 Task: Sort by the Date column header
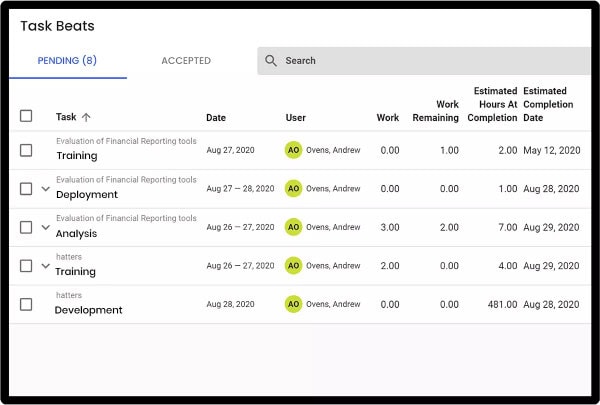coord(216,118)
